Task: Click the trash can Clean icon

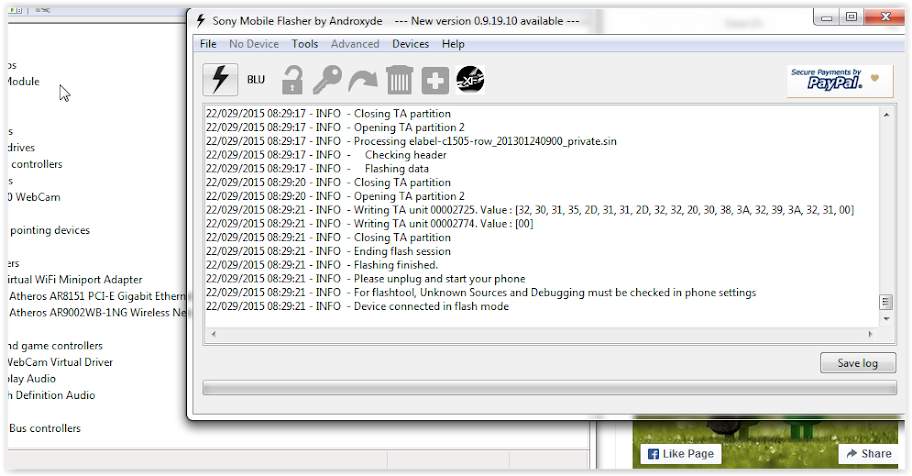Action: 399,80
